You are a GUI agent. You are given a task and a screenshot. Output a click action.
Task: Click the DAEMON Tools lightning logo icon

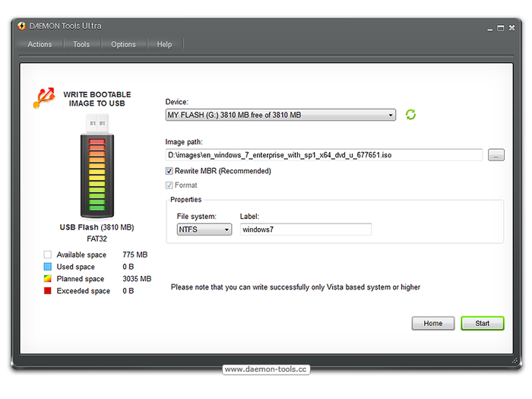coord(22,26)
